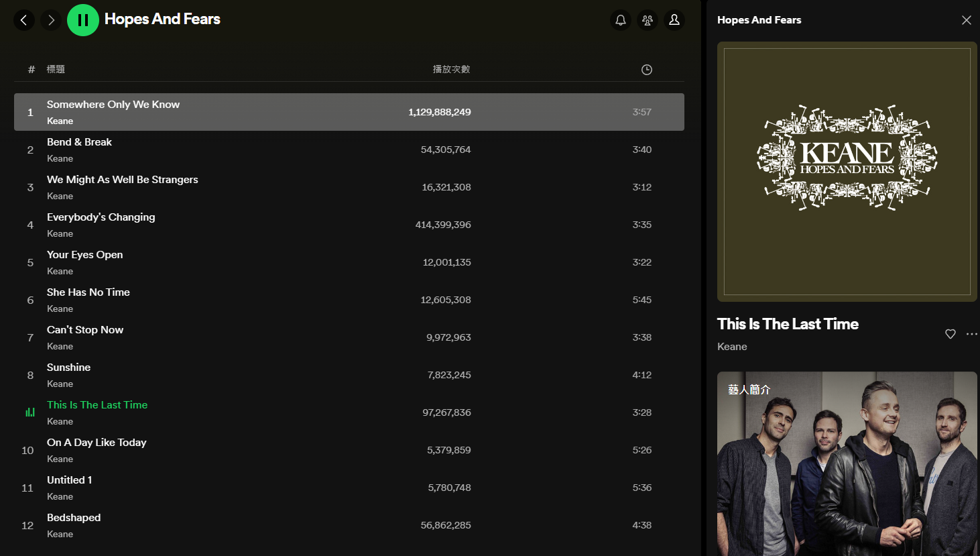Open the friend activity icon

(648, 20)
